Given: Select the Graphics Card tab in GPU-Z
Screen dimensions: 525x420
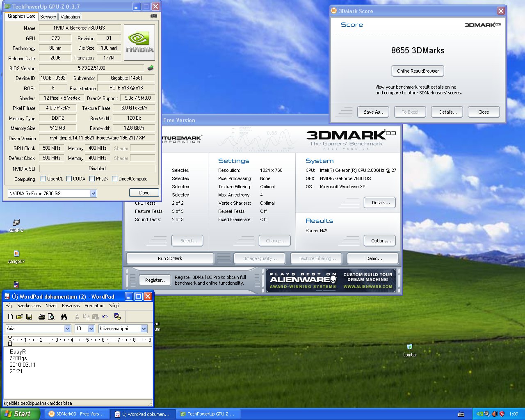Looking at the screenshot, I should coord(21,16).
